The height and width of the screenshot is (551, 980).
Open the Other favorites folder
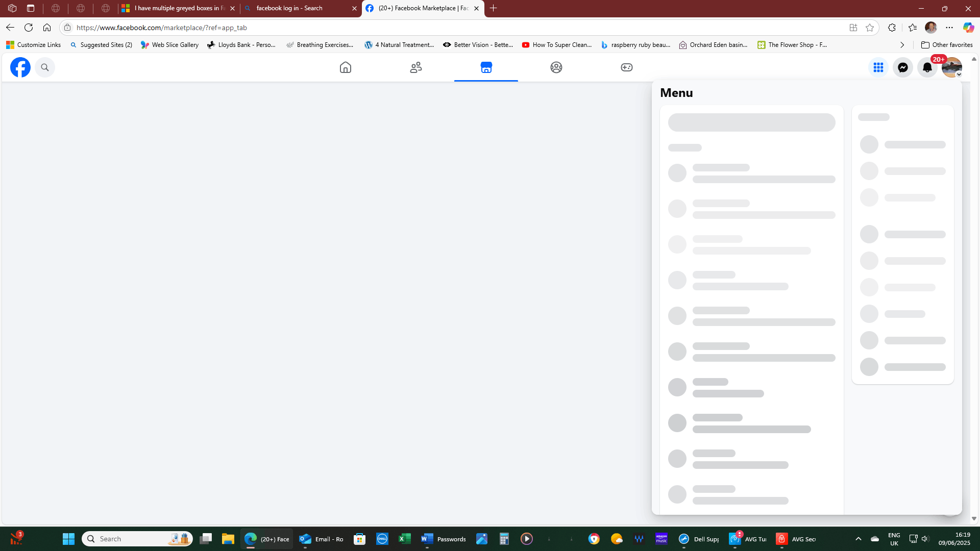947,45
